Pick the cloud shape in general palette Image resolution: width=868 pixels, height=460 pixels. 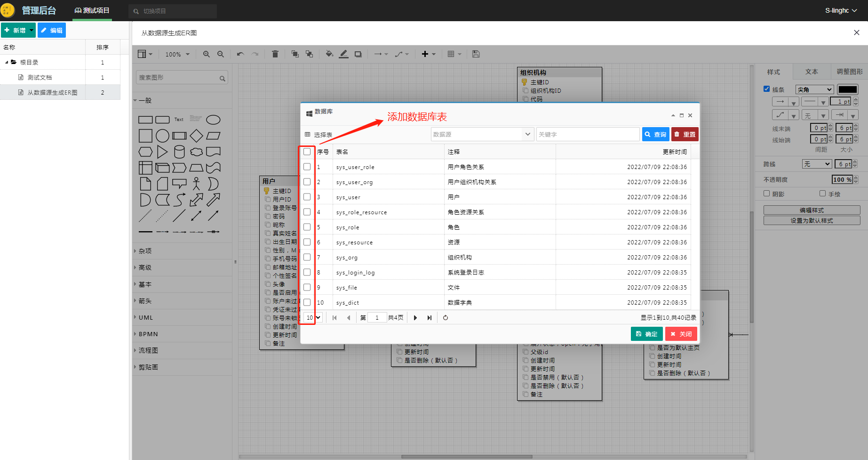click(196, 152)
